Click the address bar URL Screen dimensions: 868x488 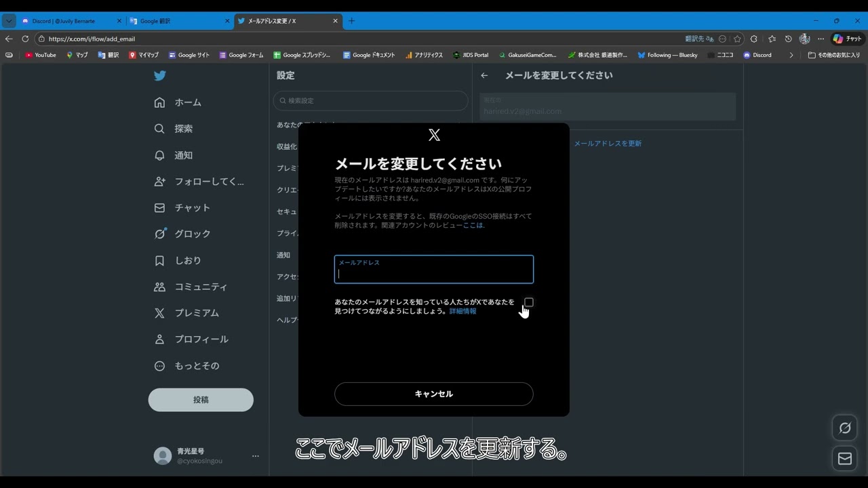point(92,39)
